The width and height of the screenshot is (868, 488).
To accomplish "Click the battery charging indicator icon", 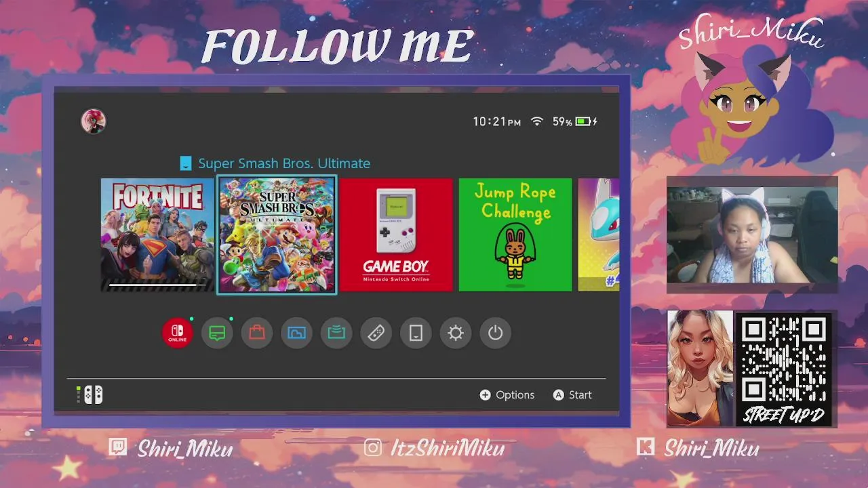I will 587,121.
